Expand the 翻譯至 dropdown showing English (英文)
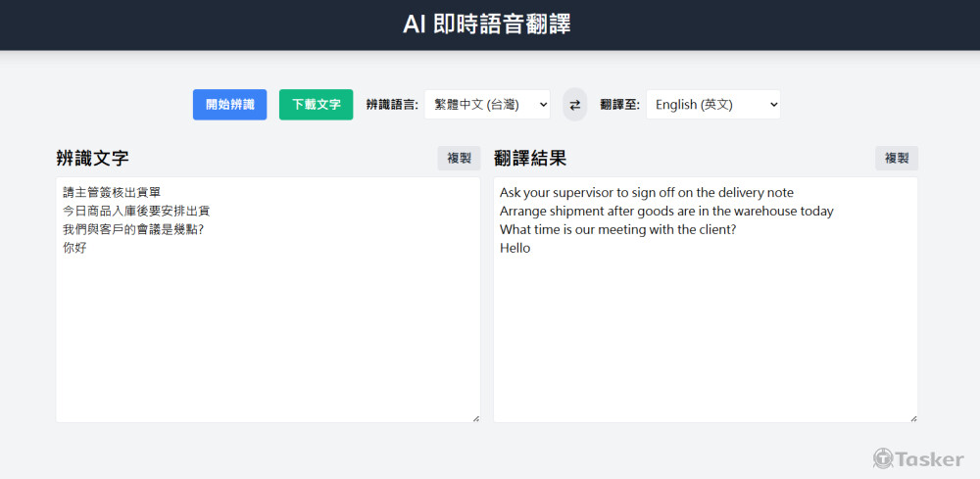Screen dimensions: 980x479 click(x=712, y=105)
